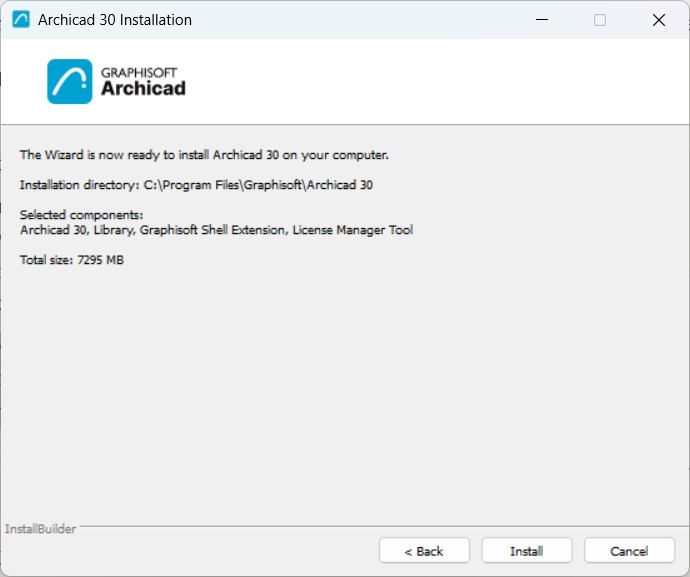
Task: Click the Archicad icon in title bar
Action: pyautogui.click(x=21, y=20)
